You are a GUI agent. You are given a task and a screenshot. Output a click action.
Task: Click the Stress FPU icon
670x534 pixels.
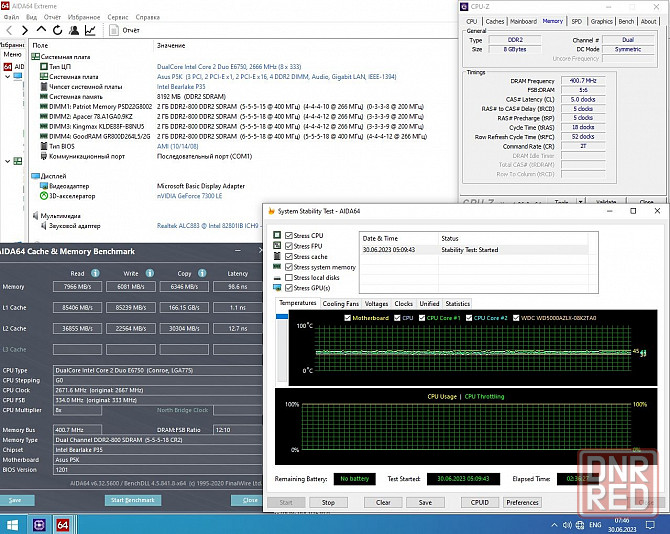point(277,246)
